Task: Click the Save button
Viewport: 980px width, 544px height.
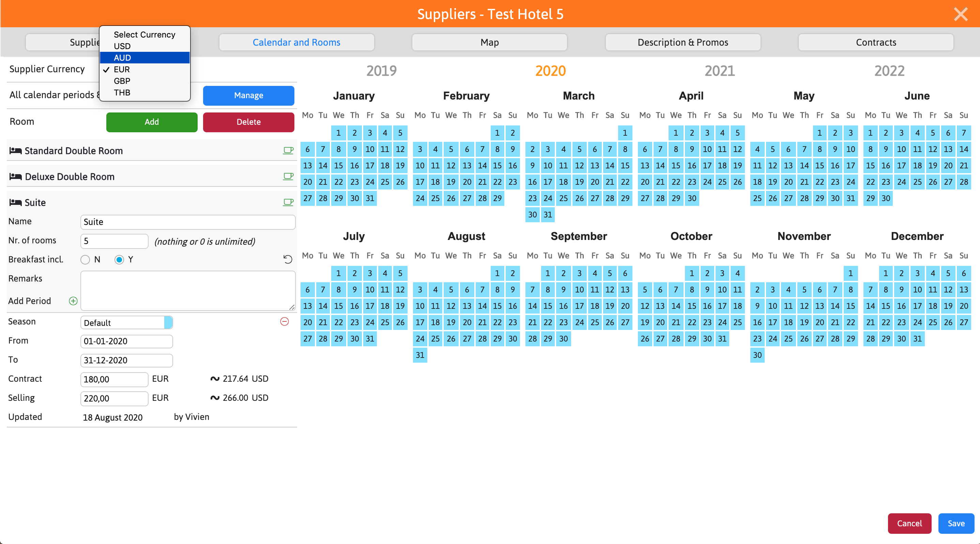Action: 956,524
